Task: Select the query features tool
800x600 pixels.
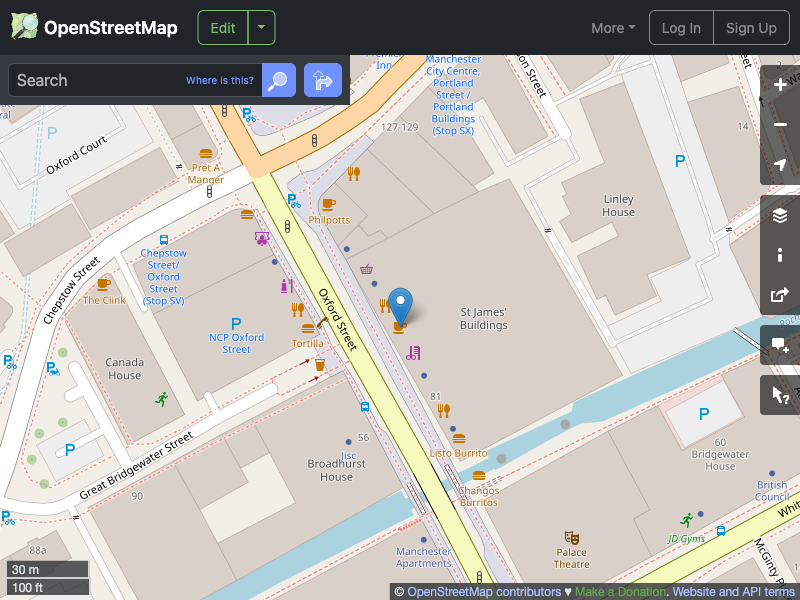Action: [x=780, y=394]
